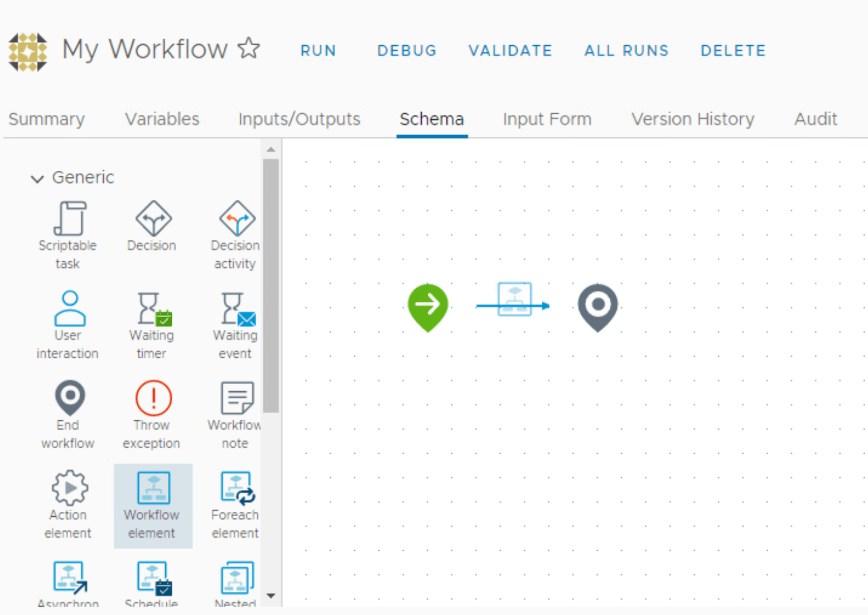Open the Inputs/Outputs tab
This screenshot has width=868, height=615.
299,119
